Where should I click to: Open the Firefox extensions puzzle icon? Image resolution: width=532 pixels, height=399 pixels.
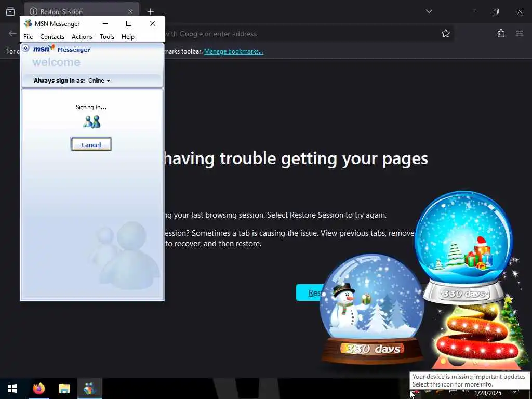(501, 34)
